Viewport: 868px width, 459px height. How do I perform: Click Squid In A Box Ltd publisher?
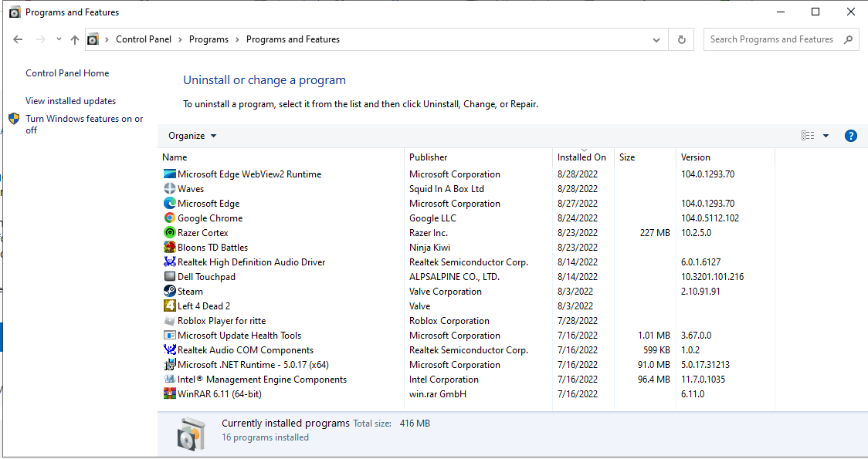pos(446,188)
